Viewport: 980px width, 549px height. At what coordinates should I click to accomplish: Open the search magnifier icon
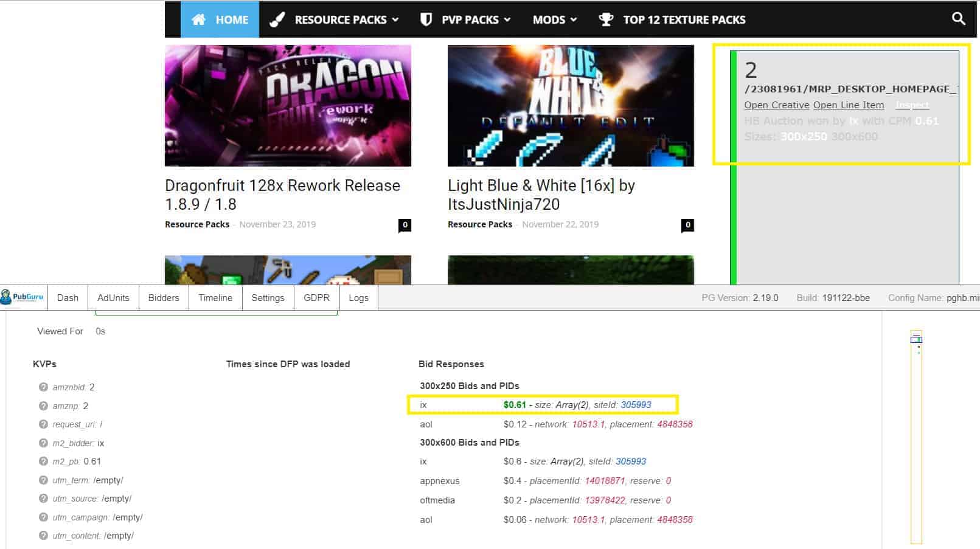point(958,19)
